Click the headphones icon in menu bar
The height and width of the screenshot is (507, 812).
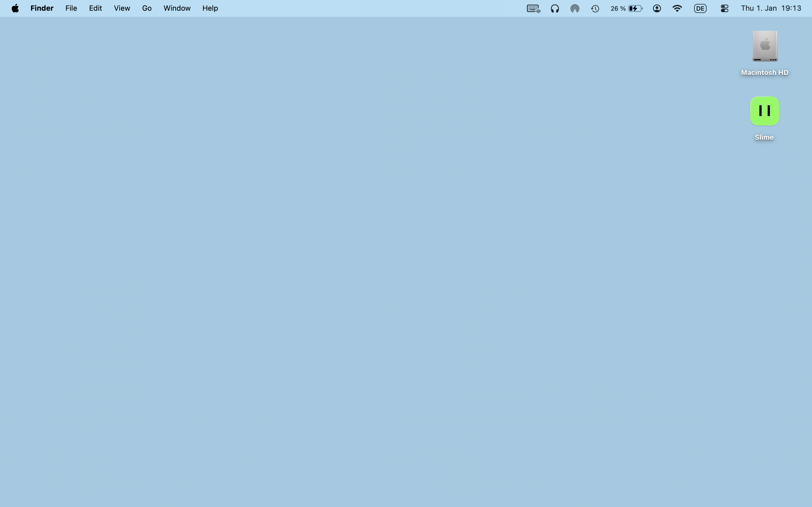click(555, 8)
